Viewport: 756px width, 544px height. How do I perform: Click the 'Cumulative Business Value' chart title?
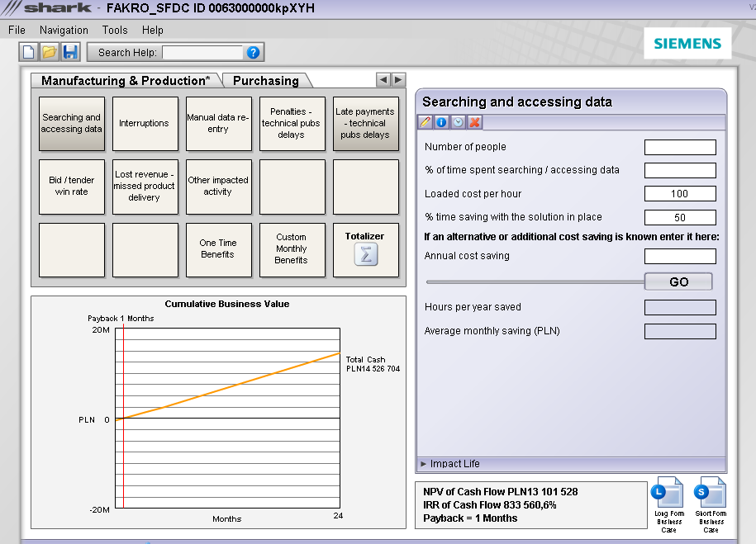click(x=227, y=304)
